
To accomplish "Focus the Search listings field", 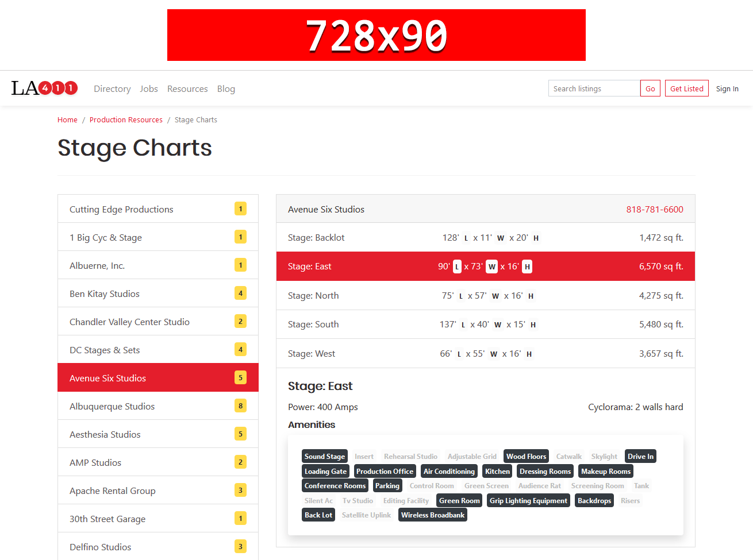I will pyautogui.click(x=594, y=88).
